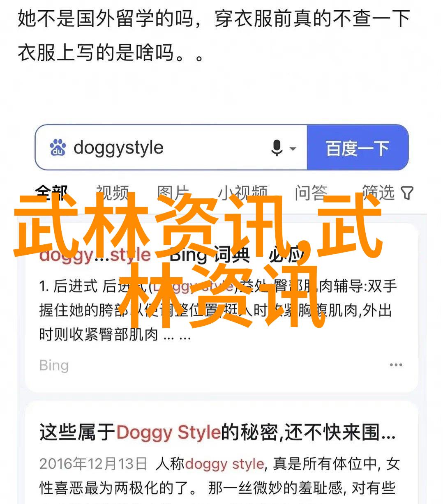Tap the microphone voice search icon

[277, 148]
